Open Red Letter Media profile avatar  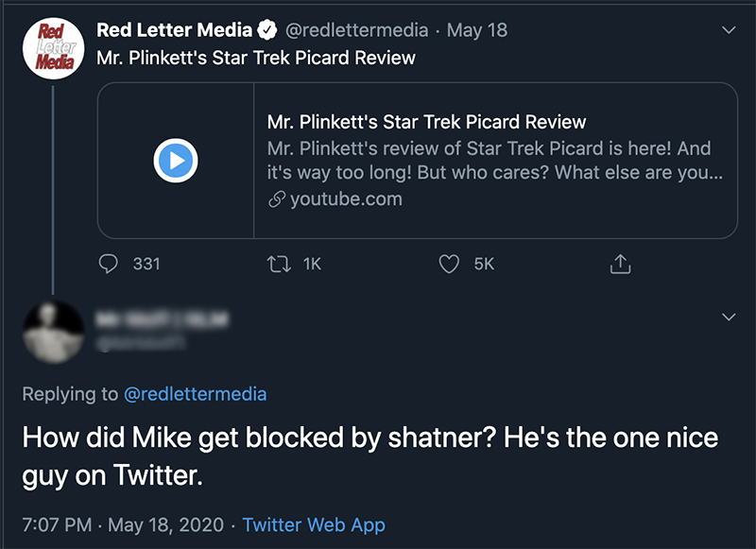tap(54, 48)
